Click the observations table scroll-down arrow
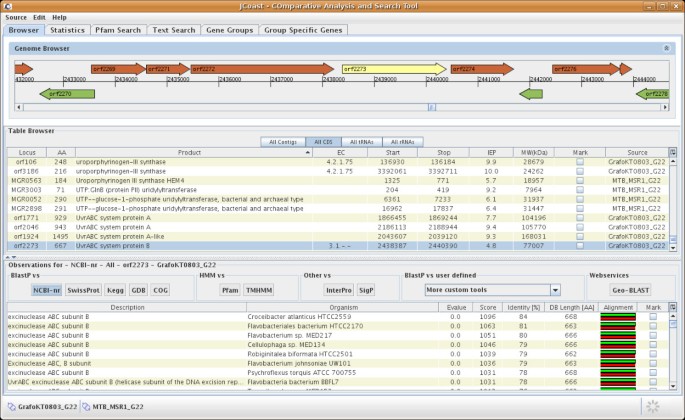 coord(673,386)
